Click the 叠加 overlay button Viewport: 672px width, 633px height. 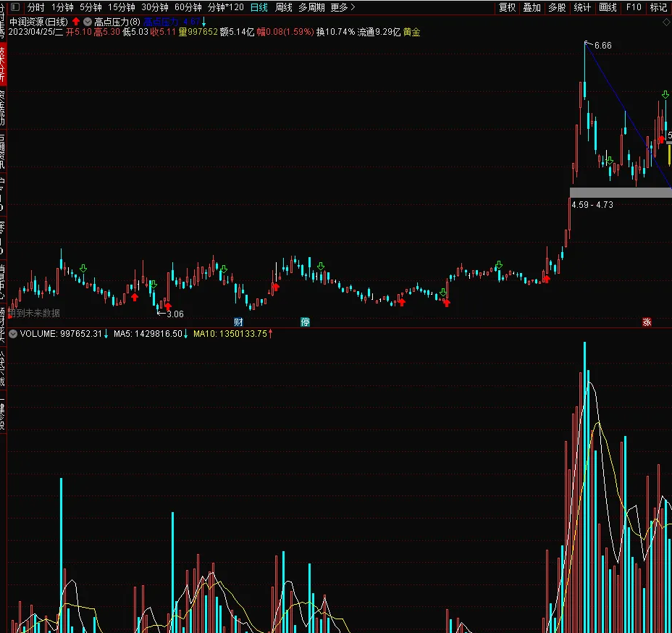(x=532, y=7)
